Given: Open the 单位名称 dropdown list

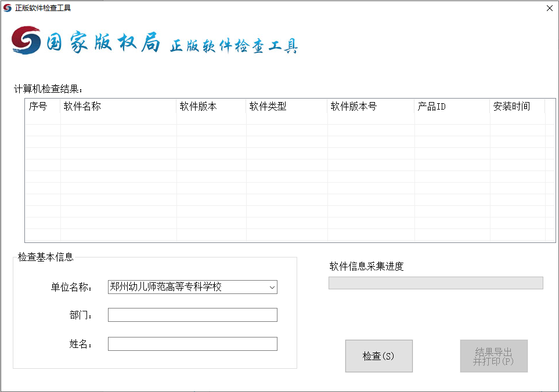Looking at the screenshot, I should click(272, 287).
